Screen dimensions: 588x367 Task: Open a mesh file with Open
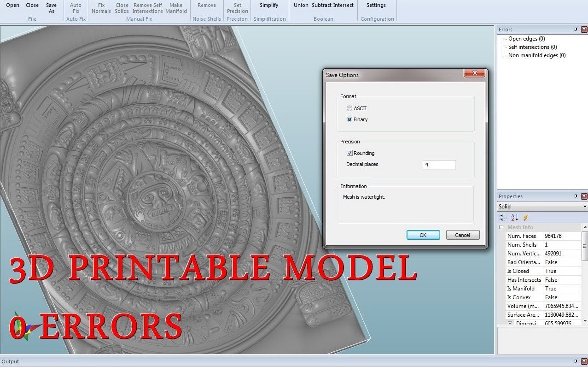pos(12,6)
